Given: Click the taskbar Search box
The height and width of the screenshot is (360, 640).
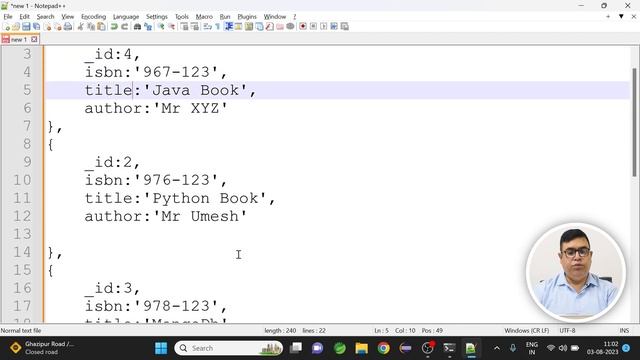Looking at the screenshot, I should click(x=229, y=348).
